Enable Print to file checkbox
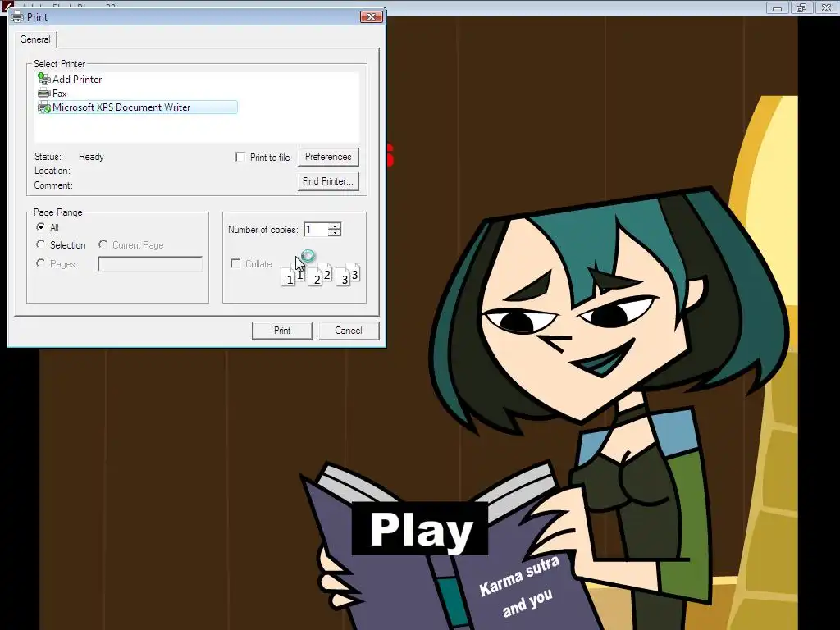840x630 pixels. [x=240, y=157]
